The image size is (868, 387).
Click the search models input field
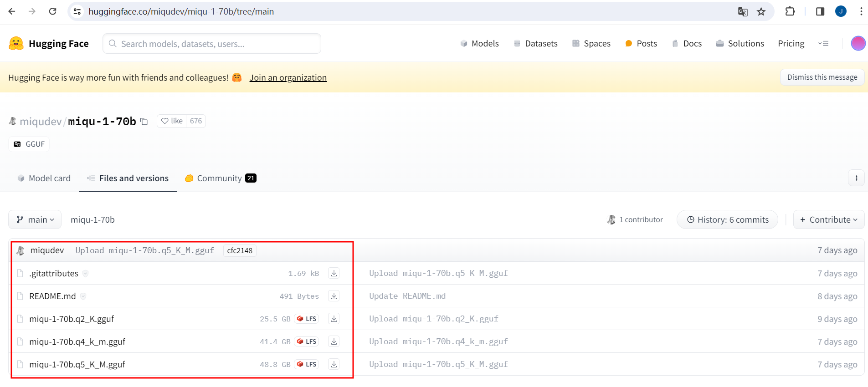pos(212,44)
